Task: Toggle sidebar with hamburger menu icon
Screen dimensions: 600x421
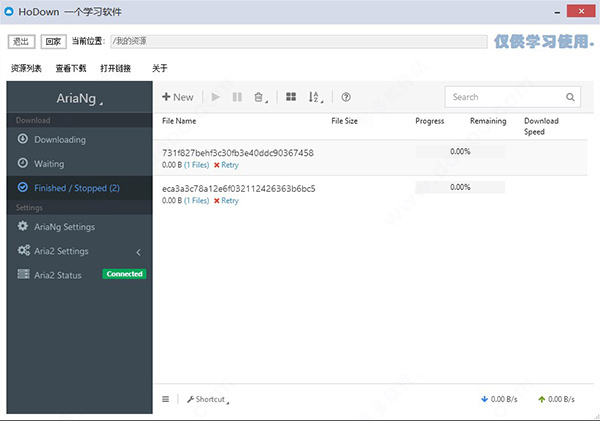Action: click(165, 399)
